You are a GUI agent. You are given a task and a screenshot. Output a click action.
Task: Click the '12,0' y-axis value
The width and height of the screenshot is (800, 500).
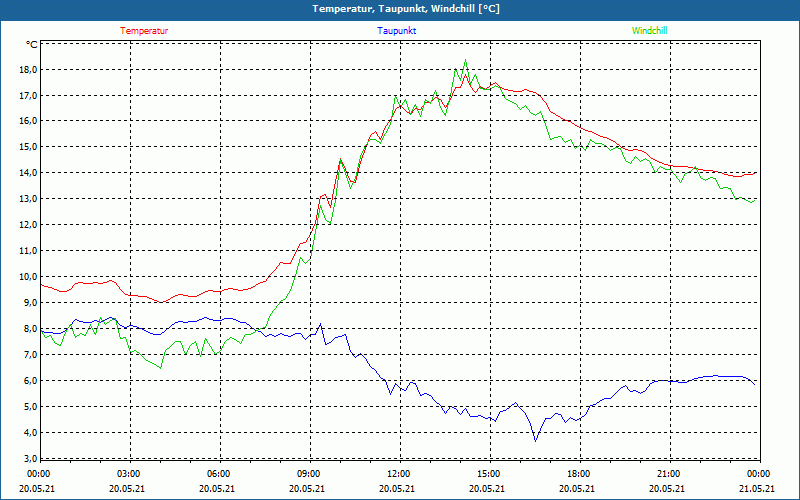pos(29,224)
